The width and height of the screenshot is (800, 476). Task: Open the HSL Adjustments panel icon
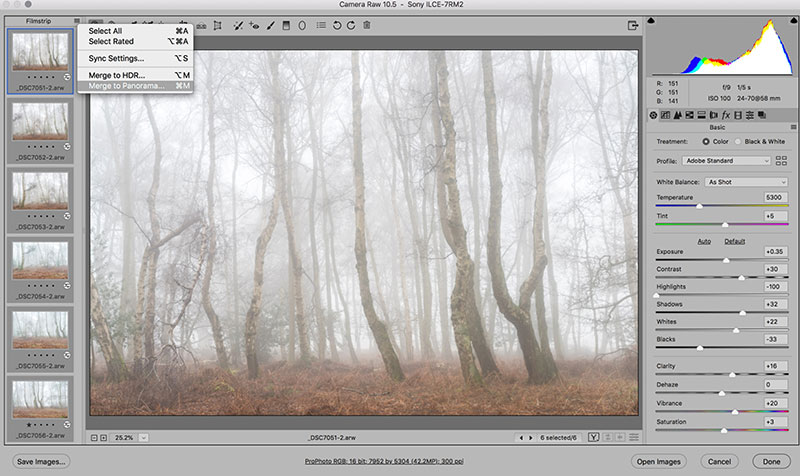click(x=689, y=115)
